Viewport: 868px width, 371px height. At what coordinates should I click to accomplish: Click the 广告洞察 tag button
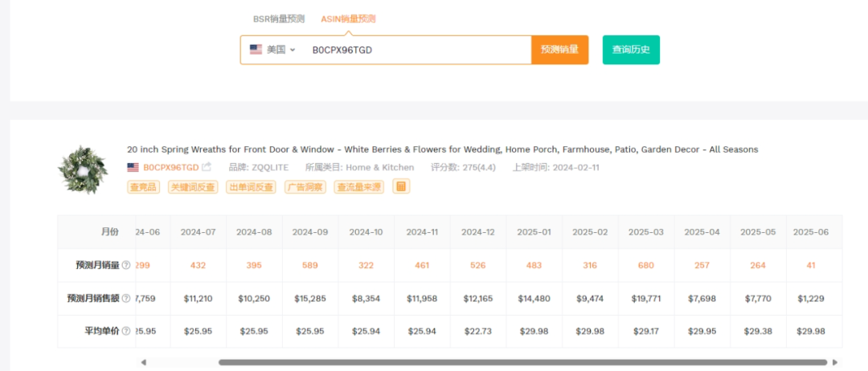(x=305, y=187)
